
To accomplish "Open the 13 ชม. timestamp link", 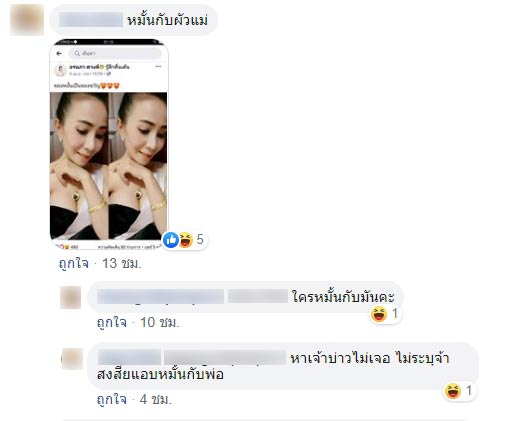I will [122, 263].
